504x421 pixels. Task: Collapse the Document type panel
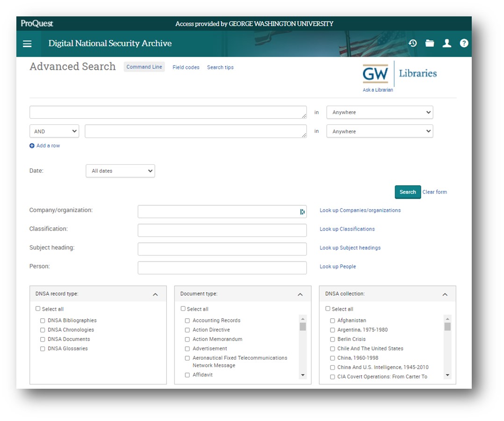coord(300,294)
